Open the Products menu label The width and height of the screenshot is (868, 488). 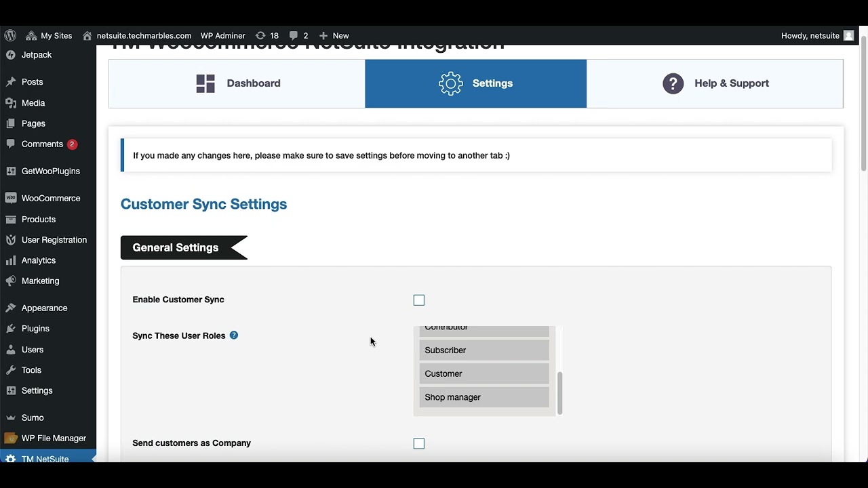[39, 220]
